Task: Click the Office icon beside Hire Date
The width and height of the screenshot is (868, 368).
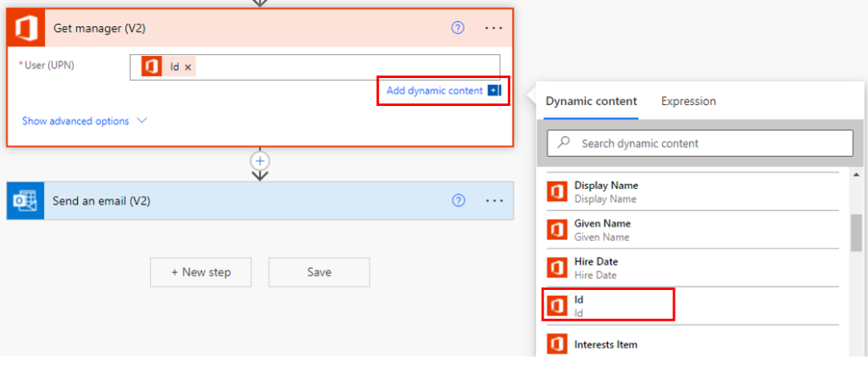Action: click(x=557, y=268)
